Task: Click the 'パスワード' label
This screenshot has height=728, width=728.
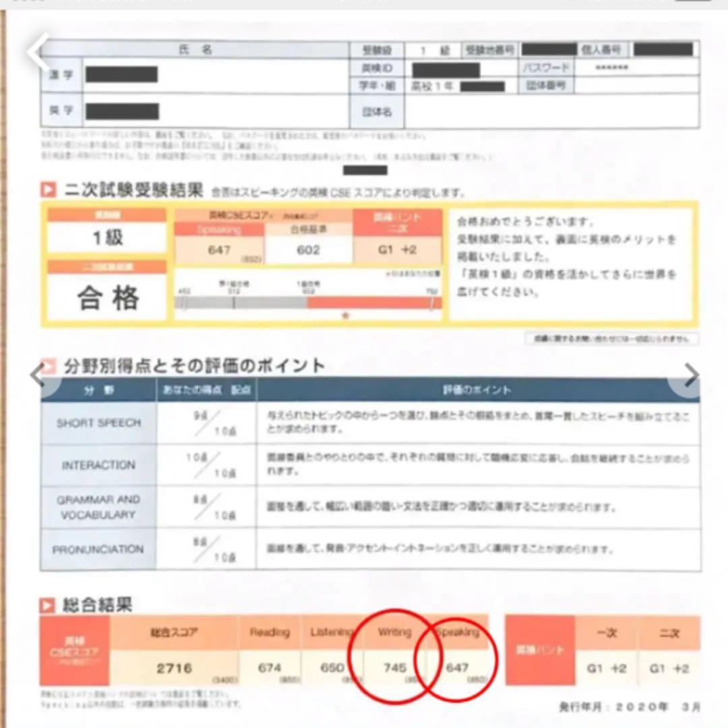Action: (x=546, y=68)
